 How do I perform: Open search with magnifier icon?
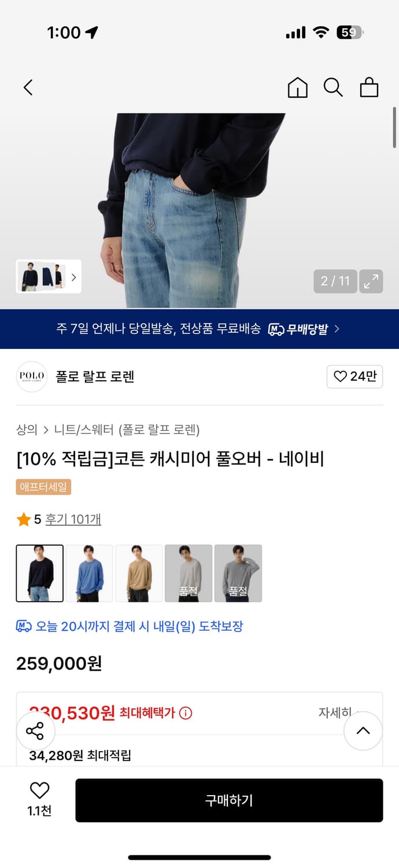(x=333, y=87)
